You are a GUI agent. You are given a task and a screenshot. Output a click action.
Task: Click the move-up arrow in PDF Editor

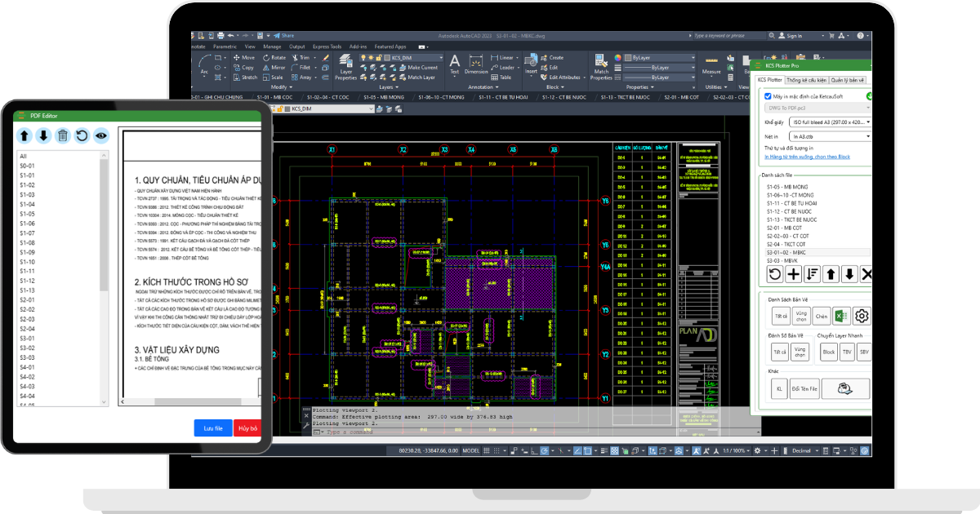[x=24, y=135]
